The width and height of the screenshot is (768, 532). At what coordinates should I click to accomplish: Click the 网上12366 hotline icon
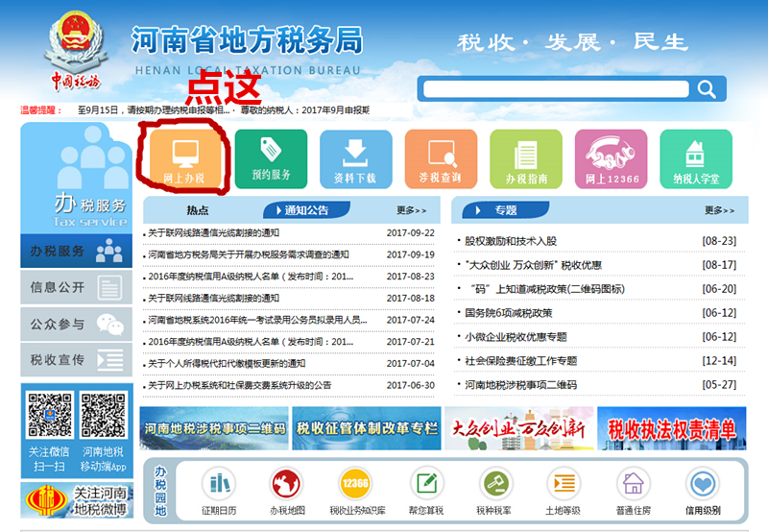[611, 157]
